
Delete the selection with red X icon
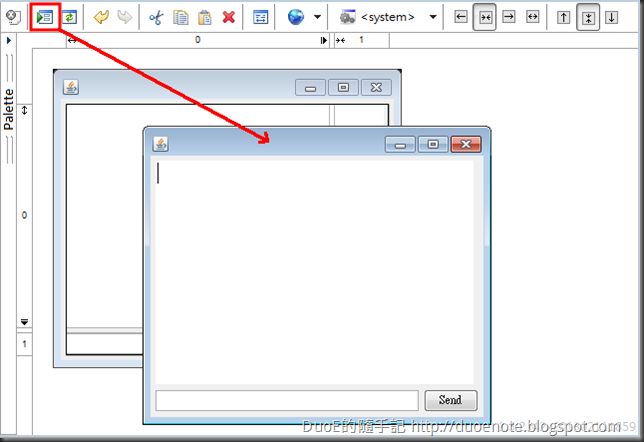(x=228, y=17)
